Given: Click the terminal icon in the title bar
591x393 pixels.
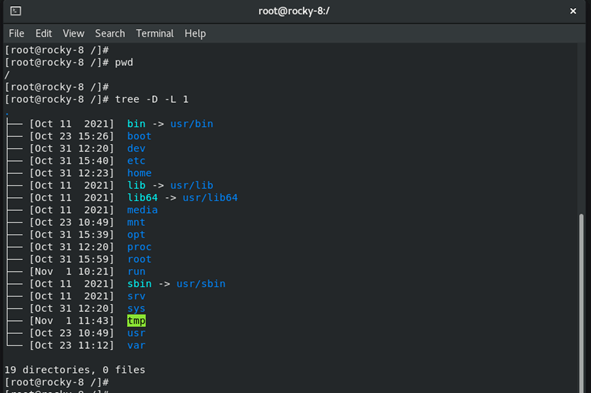Looking at the screenshot, I should [x=15, y=11].
